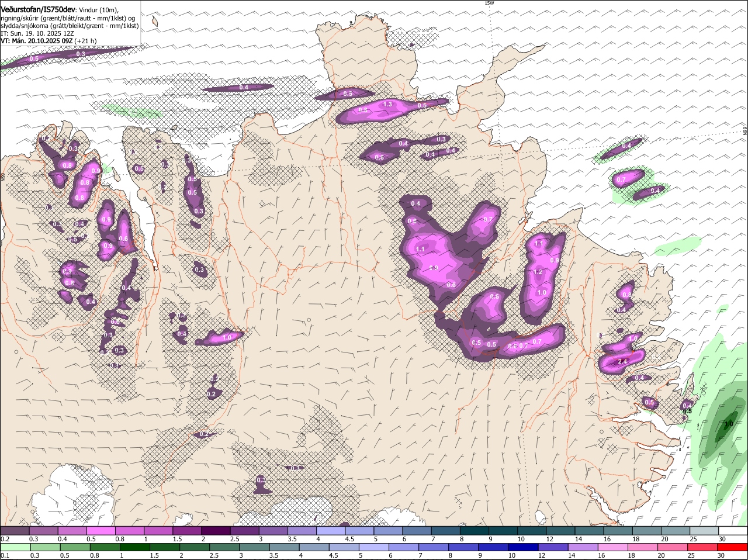This screenshot has height=560, width=748.
Task: Pick the darkest purple swatch between 2 and 2.5
Action: (215, 531)
